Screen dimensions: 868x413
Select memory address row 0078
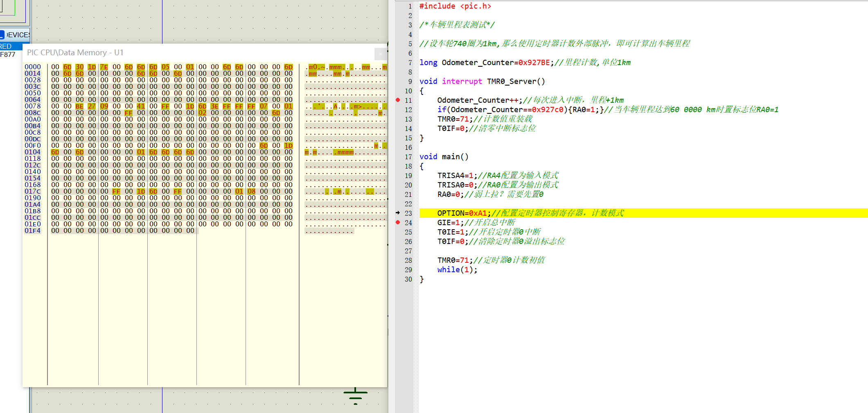(33, 106)
